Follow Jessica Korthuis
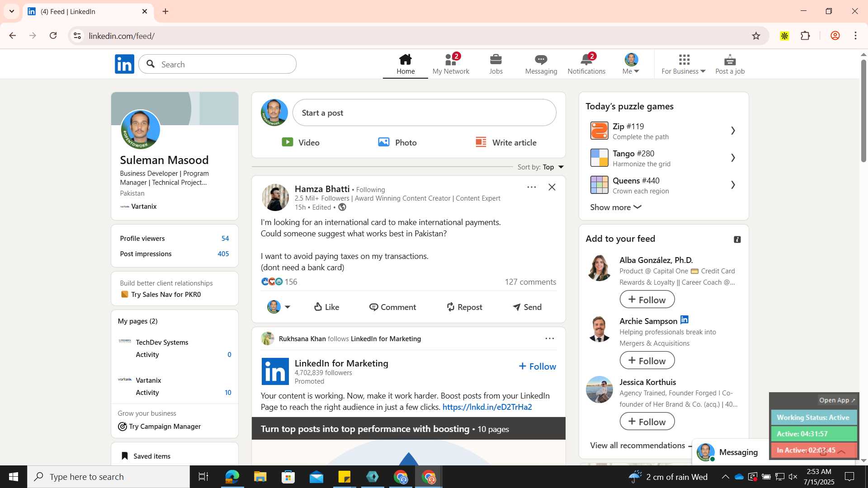868x488 pixels. click(x=647, y=422)
